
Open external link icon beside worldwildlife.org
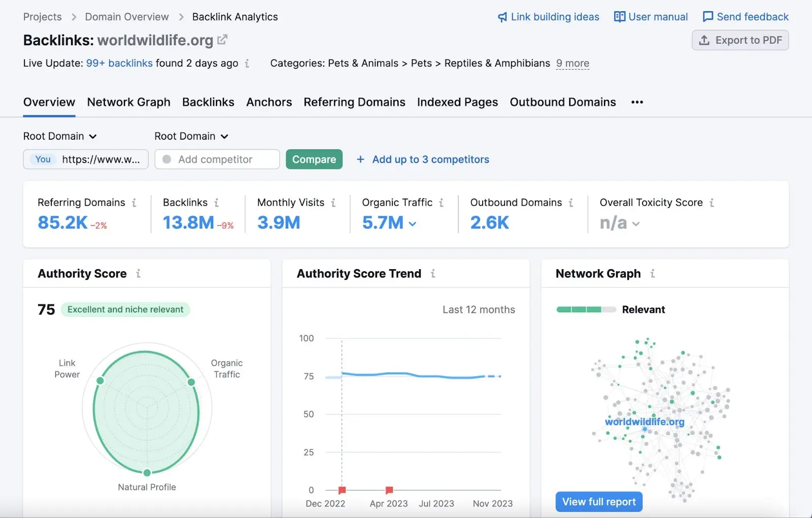click(222, 40)
